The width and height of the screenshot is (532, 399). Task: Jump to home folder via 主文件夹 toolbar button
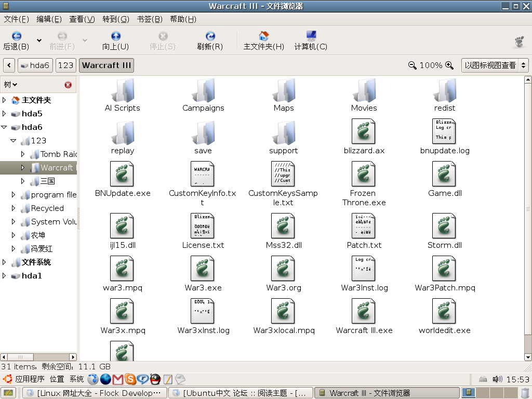coord(263,41)
